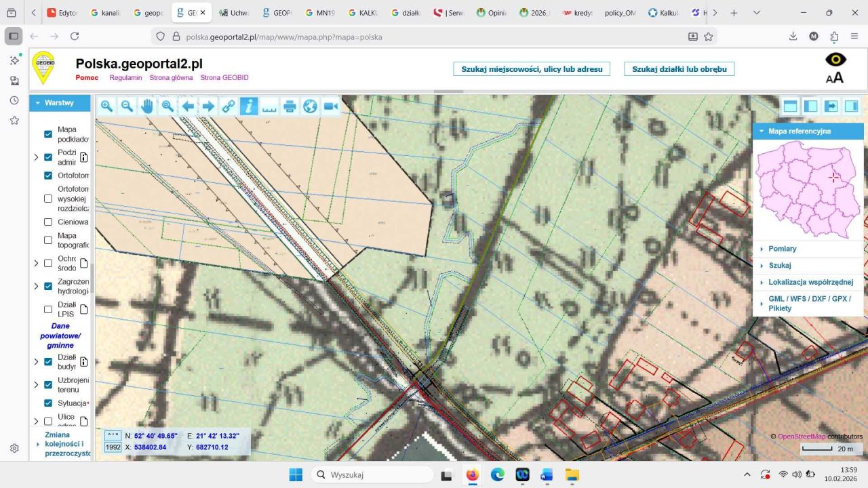This screenshot has width=868, height=488.
Task: Turn off Uzbrojenie terenu layer
Action: coord(48,384)
